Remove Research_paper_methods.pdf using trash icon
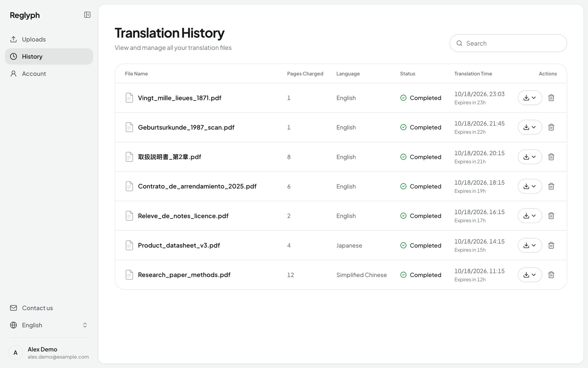This screenshot has width=588, height=368. (x=551, y=275)
